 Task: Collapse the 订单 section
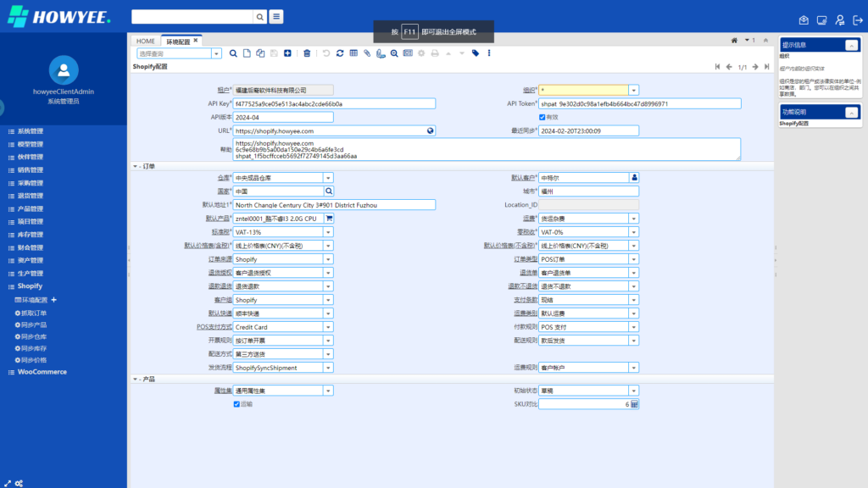[136, 167]
